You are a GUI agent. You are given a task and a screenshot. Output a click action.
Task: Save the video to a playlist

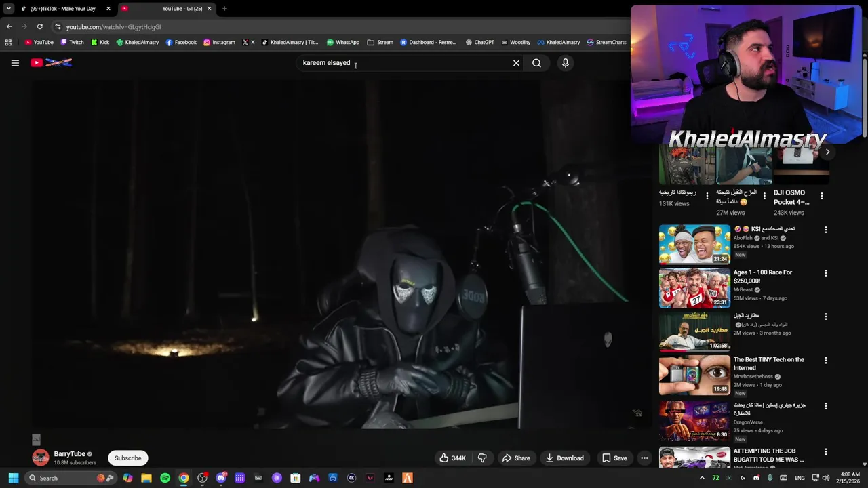click(615, 458)
